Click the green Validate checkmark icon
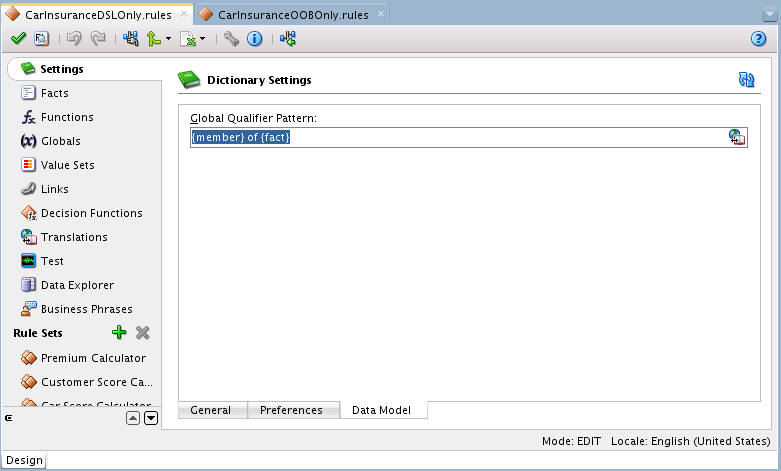781x471 pixels. pos(18,38)
